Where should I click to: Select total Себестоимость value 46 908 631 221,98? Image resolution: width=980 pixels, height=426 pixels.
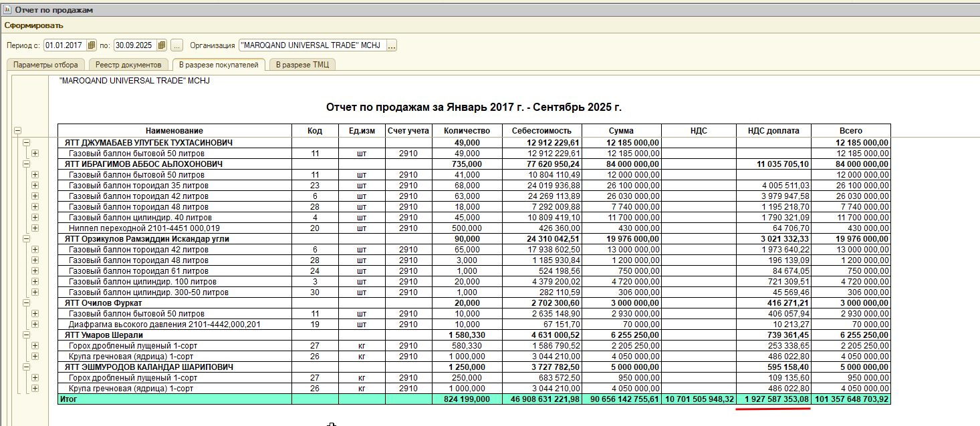click(x=541, y=399)
